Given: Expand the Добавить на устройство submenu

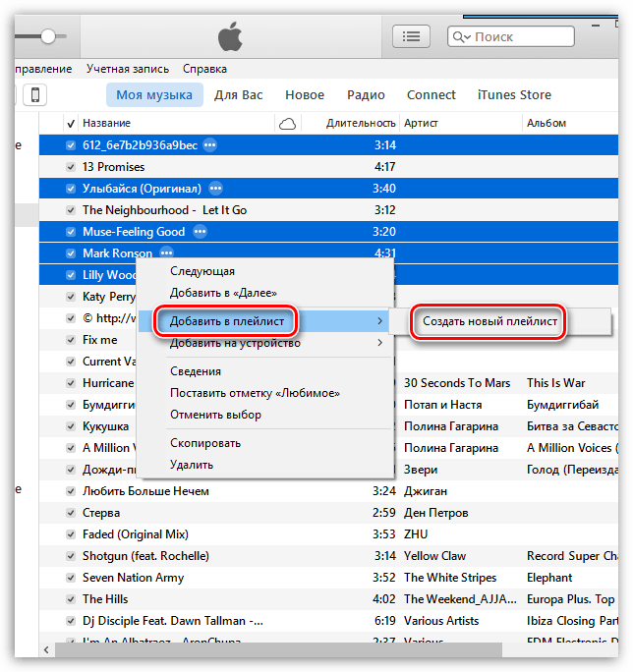Looking at the screenshot, I should point(380,343).
